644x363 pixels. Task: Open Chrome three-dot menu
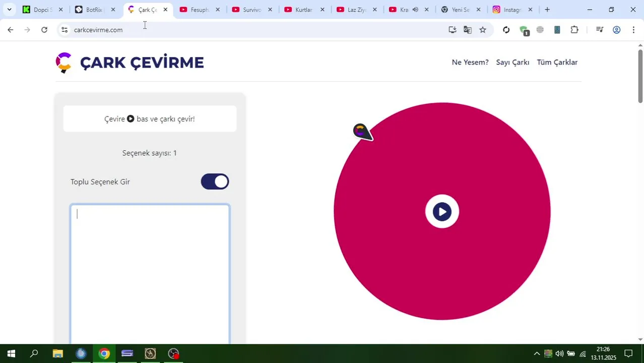[633, 30]
